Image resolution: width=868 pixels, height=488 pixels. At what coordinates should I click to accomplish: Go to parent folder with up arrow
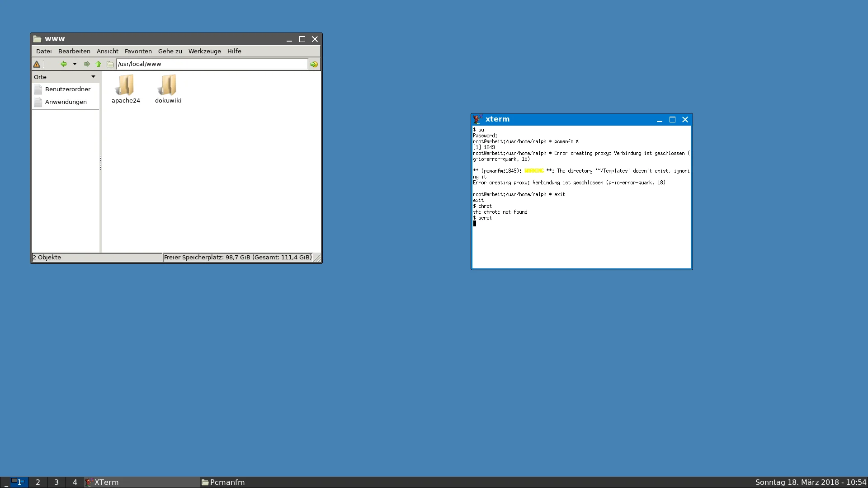click(x=99, y=64)
